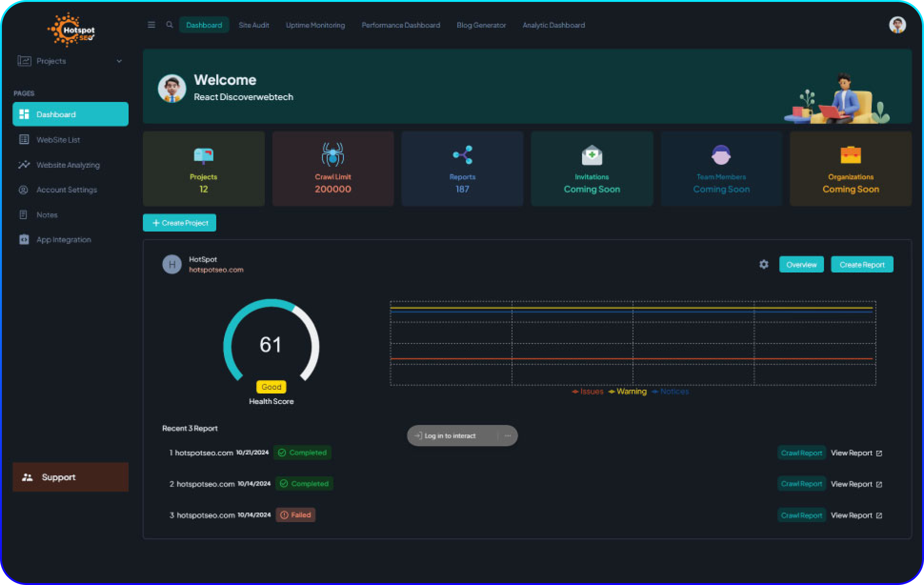Click the ellipsis beside Log in to interact
Image resolution: width=924 pixels, height=585 pixels.
(x=508, y=436)
